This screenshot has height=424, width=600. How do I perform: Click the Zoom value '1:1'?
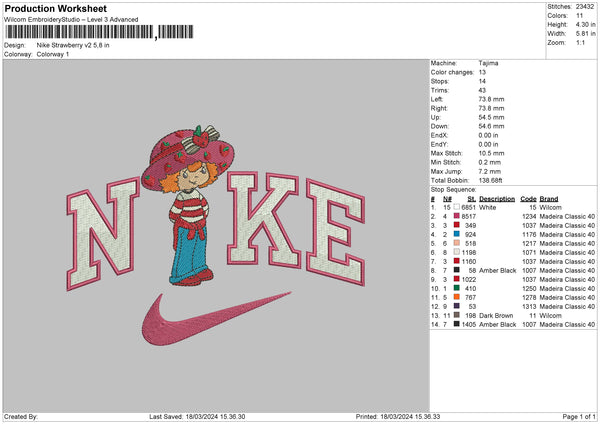pyautogui.click(x=580, y=42)
